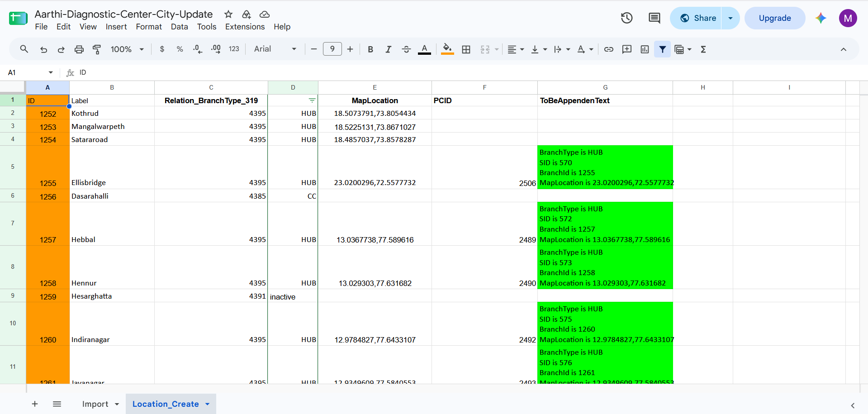Open version history clock icon
The height and width of the screenshot is (414, 868).
click(626, 18)
